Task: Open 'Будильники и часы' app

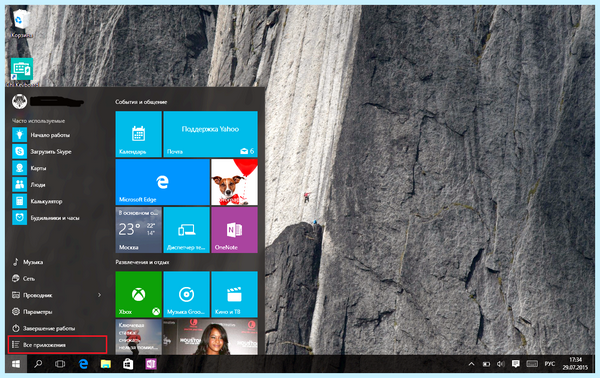Action: [x=57, y=218]
